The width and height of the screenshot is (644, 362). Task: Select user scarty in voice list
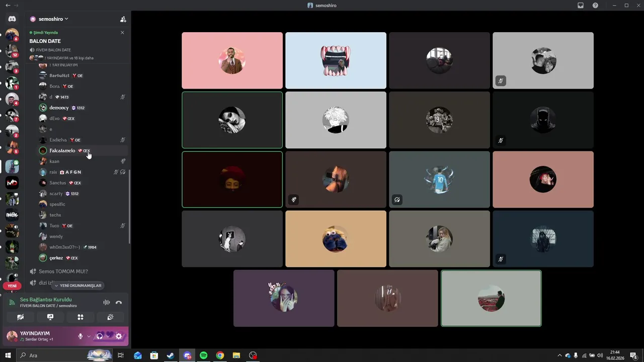[83, 194]
